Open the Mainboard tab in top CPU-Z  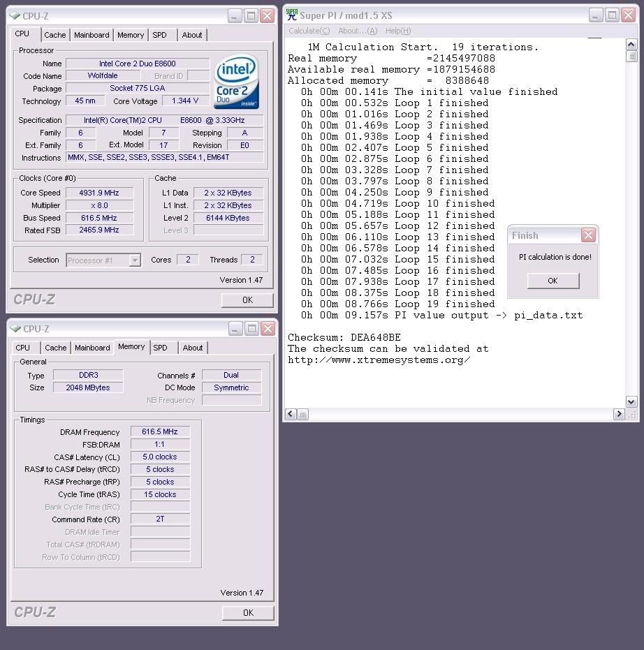(x=92, y=35)
